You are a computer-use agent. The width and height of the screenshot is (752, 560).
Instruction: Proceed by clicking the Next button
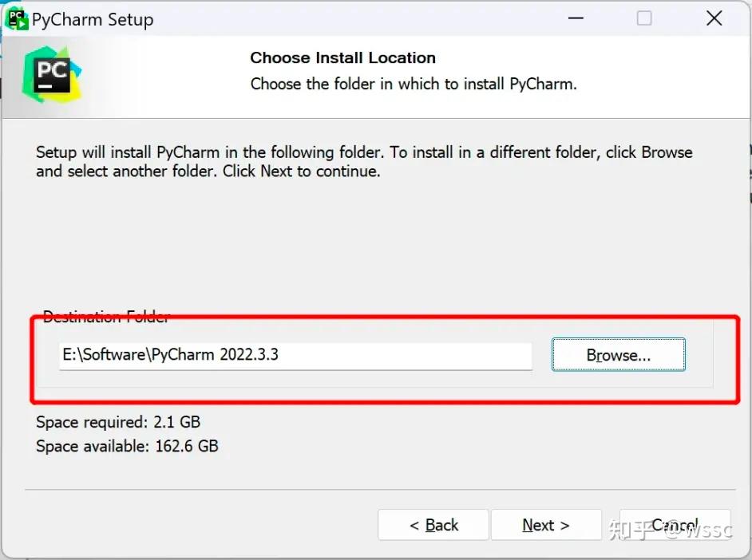(x=546, y=525)
